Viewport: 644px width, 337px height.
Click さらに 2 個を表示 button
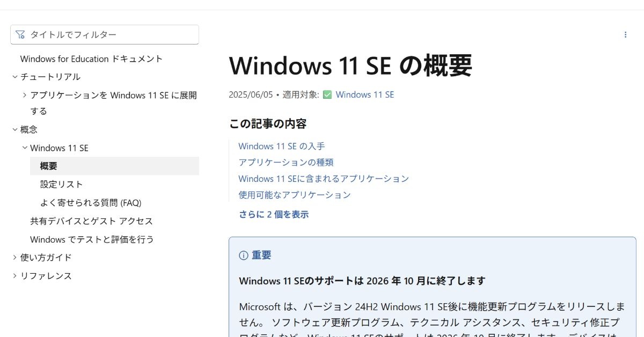coord(274,215)
